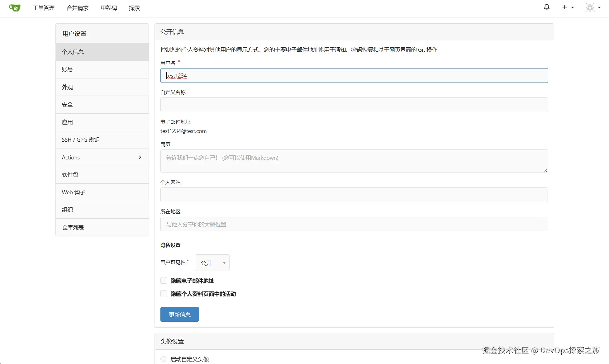Expand the Actions sidebar chevron
Screen dimensions: 609x364
pyautogui.click(x=140, y=157)
